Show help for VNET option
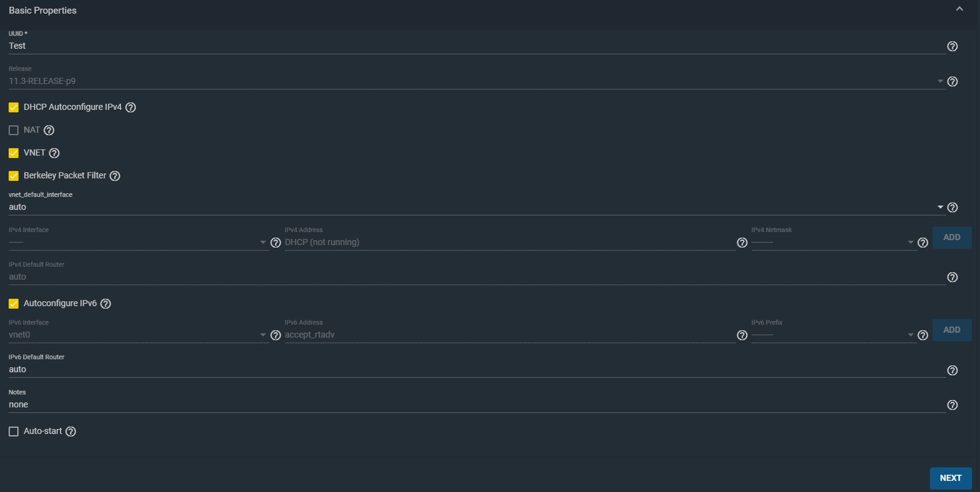980x492 pixels. (54, 153)
